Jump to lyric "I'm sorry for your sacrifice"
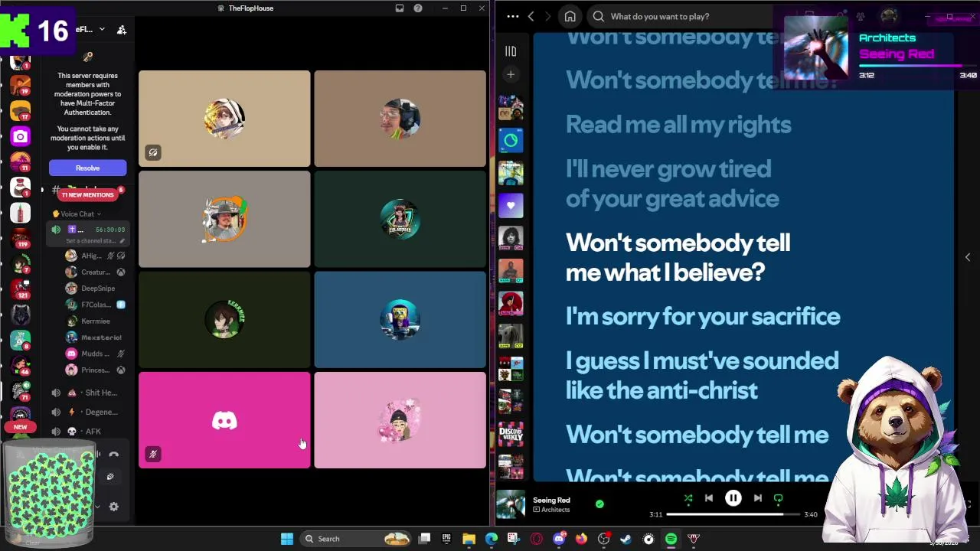Screen dimensions: 980x551 tap(703, 317)
